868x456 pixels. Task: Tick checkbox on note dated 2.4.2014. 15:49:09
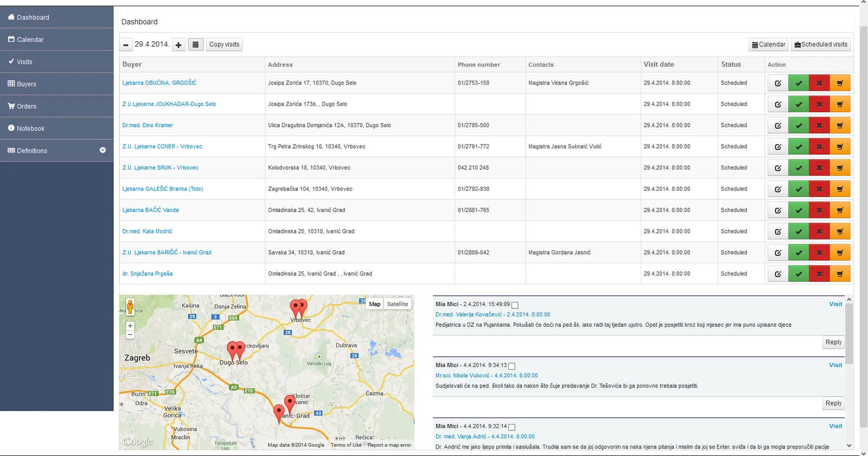tap(515, 305)
